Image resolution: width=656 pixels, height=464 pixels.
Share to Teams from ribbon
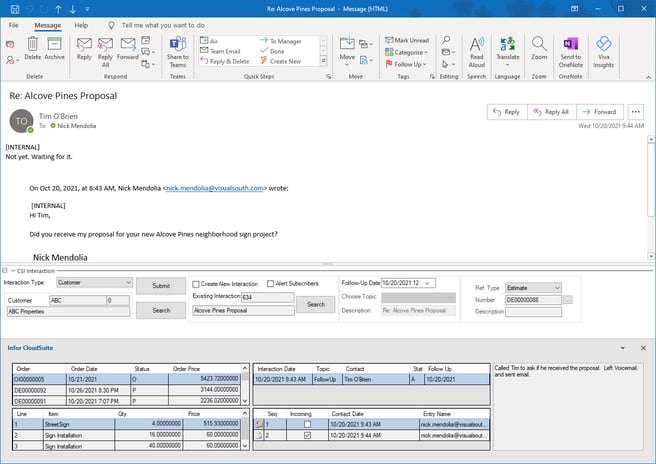(x=177, y=50)
